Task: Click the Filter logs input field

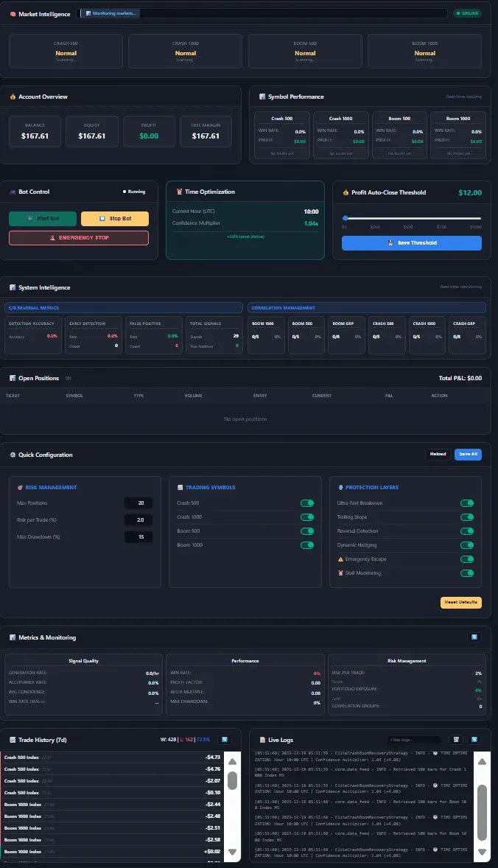Action: (414, 739)
